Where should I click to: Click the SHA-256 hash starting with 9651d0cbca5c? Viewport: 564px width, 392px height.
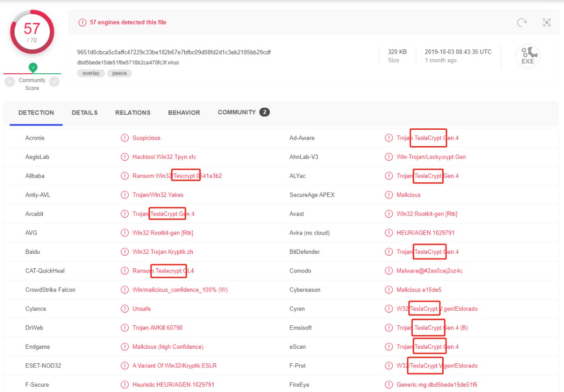pos(174,52)
